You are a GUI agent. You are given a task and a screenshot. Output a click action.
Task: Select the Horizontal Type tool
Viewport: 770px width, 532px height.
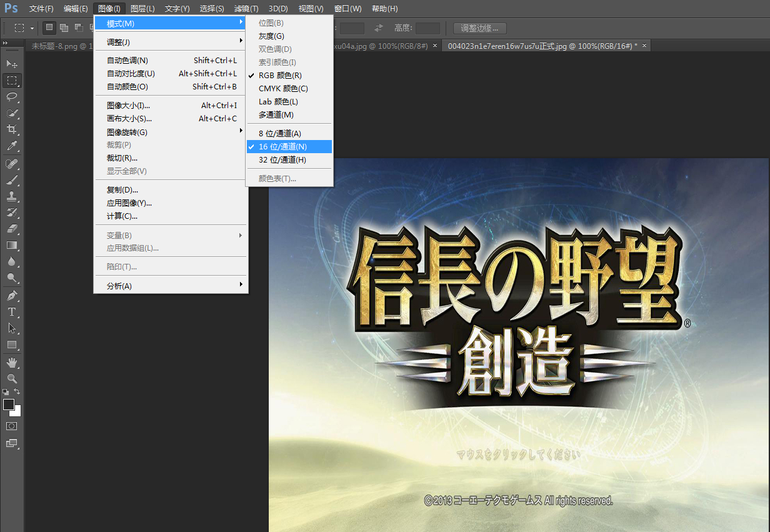click(12, 312)
